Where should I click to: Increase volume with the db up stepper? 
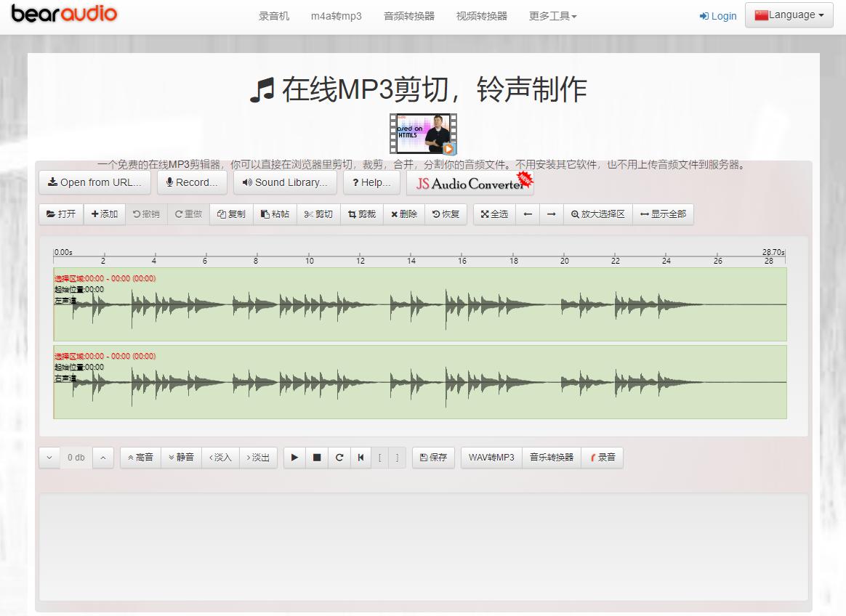103,457
